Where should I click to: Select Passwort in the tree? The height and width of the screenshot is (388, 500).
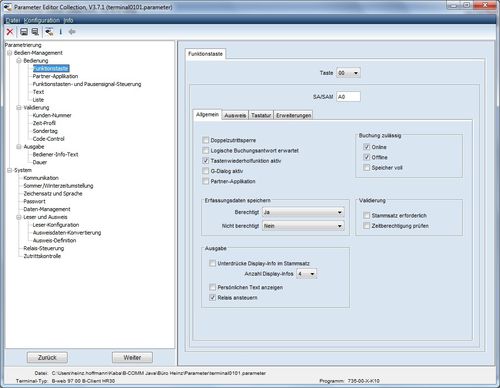pyautogui.click(x=34, y=201)
